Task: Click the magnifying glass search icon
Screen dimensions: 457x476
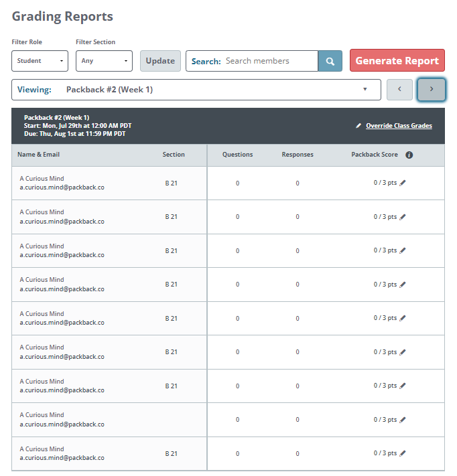Action: coord(330,61)
